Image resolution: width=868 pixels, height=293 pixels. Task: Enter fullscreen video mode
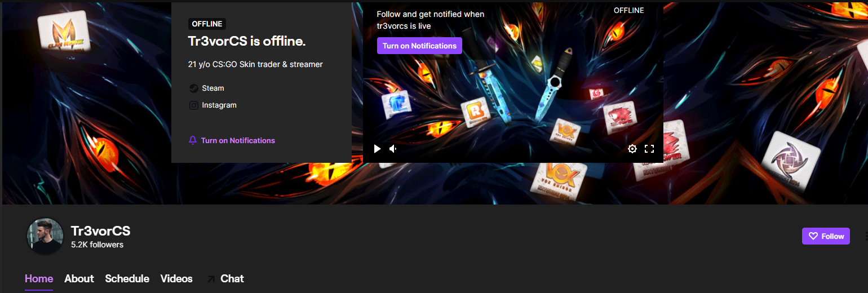649,149
